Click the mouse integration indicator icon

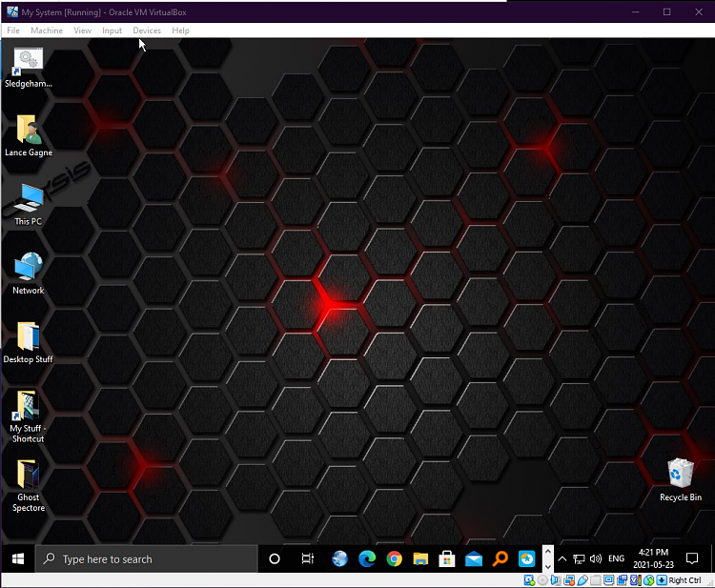point(649,580)
